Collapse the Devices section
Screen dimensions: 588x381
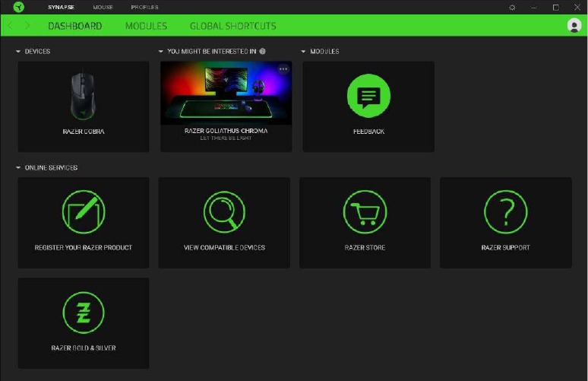[18, 52]
